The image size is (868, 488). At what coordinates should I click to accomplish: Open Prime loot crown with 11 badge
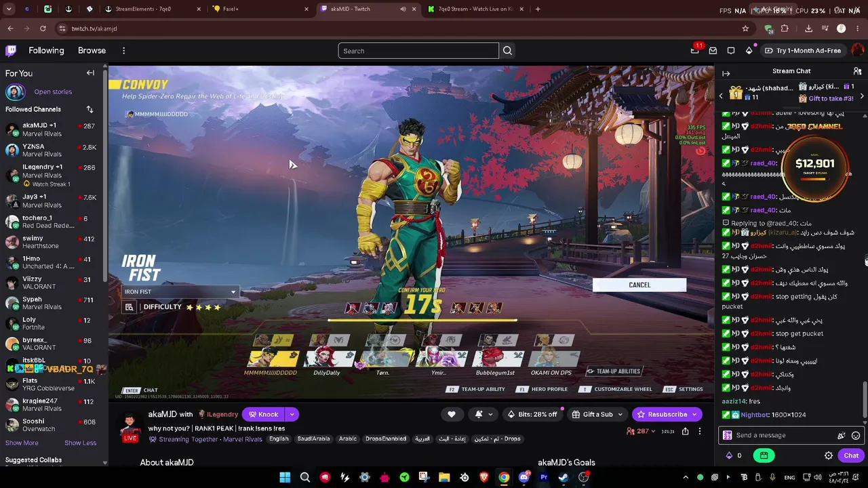(695, 50)
